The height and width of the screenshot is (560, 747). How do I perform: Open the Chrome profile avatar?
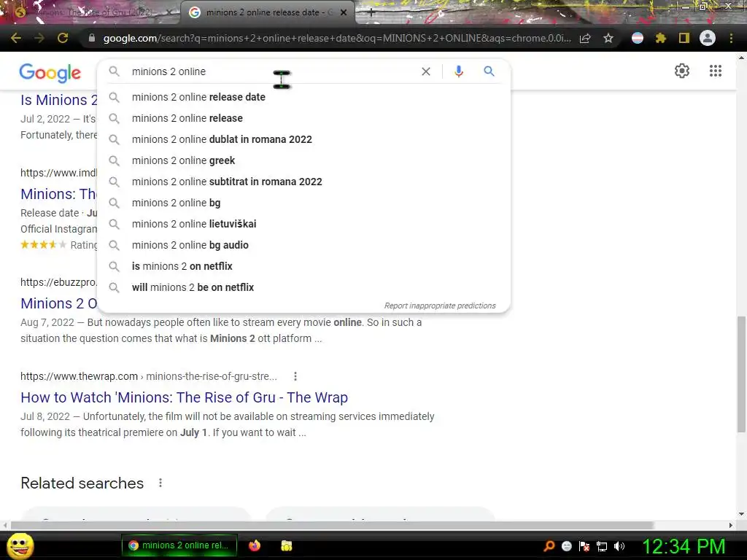(708, 38)
